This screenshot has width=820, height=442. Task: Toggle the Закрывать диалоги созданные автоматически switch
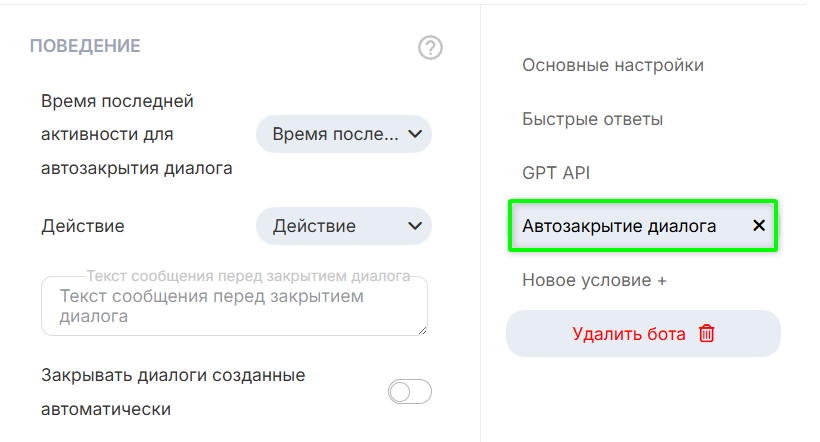409,392
